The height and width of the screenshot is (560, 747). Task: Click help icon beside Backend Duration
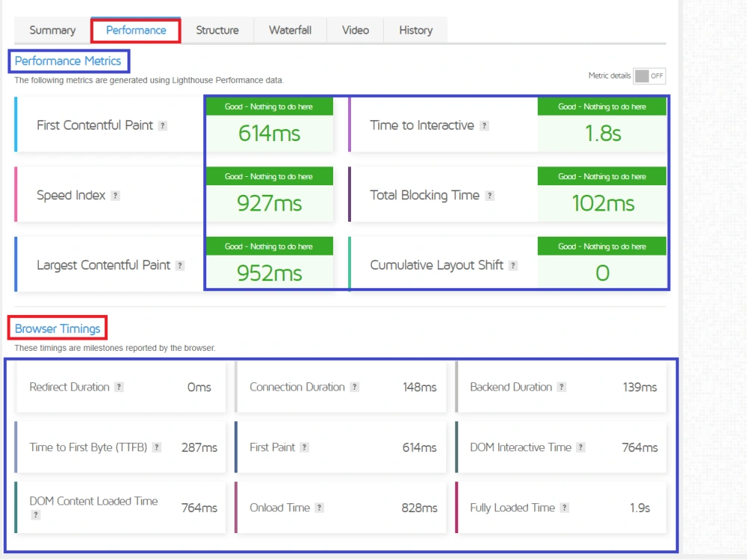point(562,387)
